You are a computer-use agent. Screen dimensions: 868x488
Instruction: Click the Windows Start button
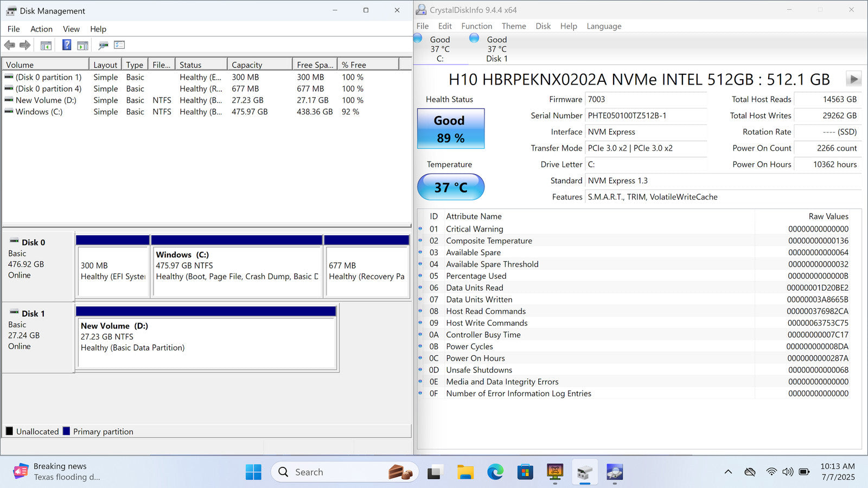pyautogui.click(x=253, y=472)
